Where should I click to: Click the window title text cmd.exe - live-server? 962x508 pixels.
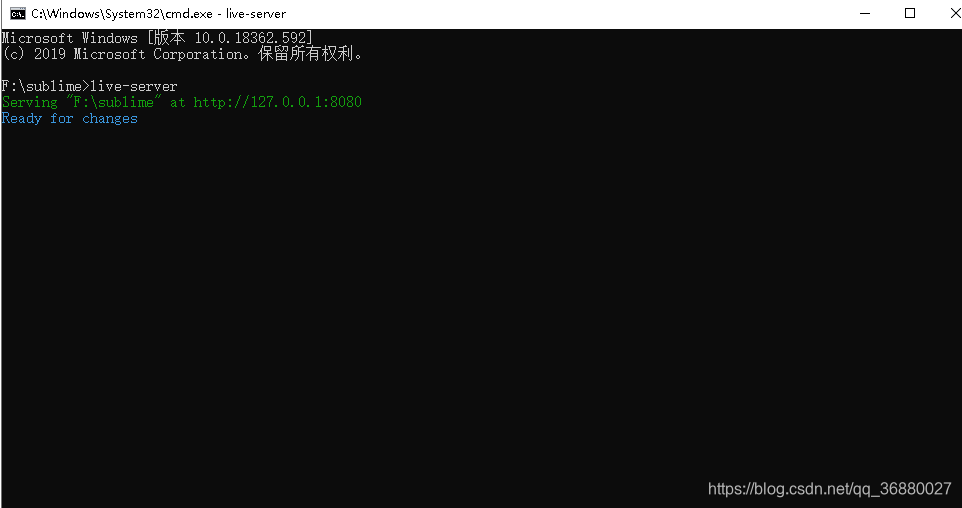coord(158,13)
